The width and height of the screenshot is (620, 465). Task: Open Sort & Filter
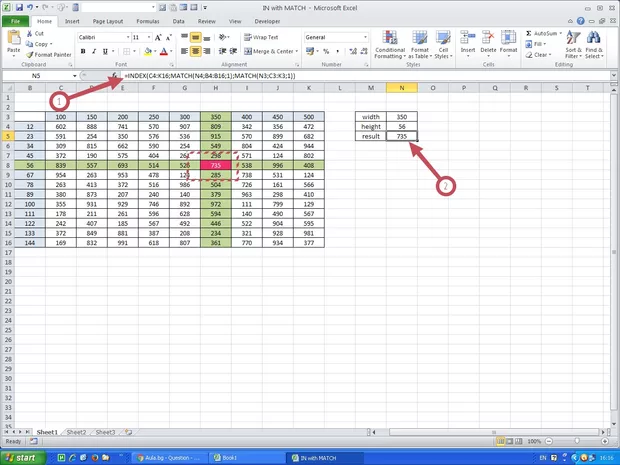tap(573, 45)
